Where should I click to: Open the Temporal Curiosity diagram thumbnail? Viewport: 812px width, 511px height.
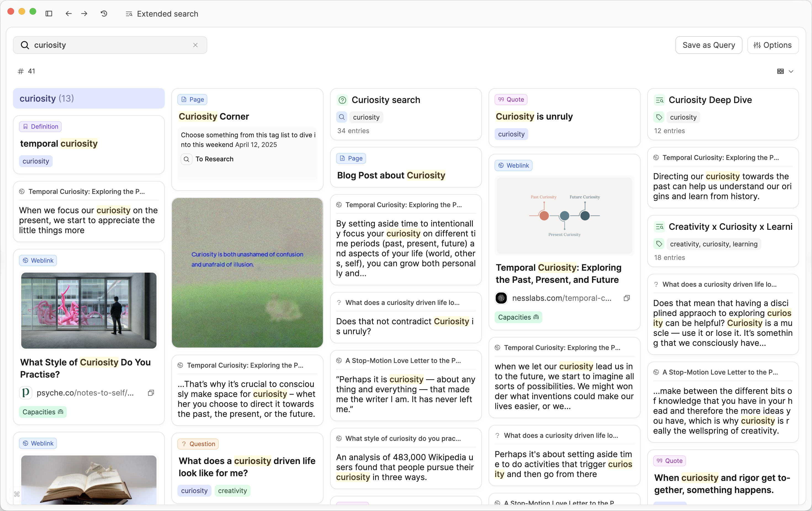pos(564,215)
